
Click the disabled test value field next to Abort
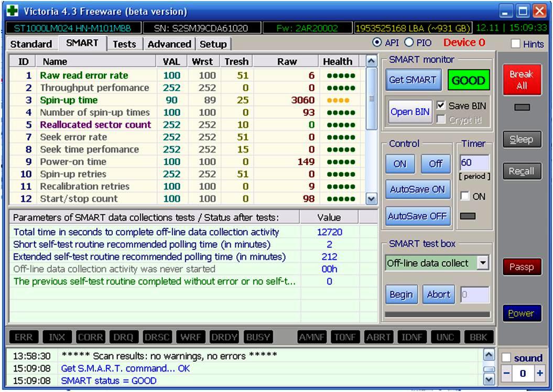click(475, 295)
